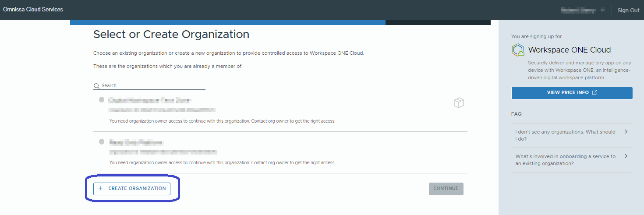
Task: Open the blurred user account name menu
Action: pos(584,10)
